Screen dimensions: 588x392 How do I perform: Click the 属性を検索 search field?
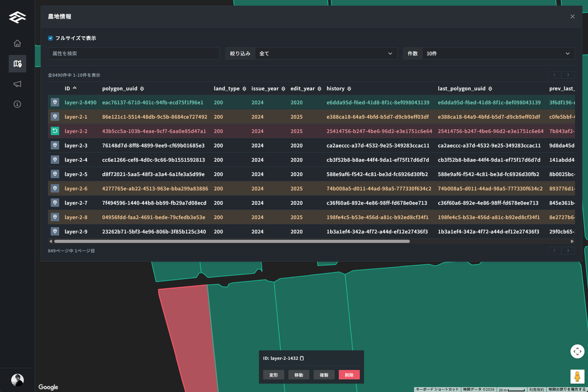pos(134,54)
